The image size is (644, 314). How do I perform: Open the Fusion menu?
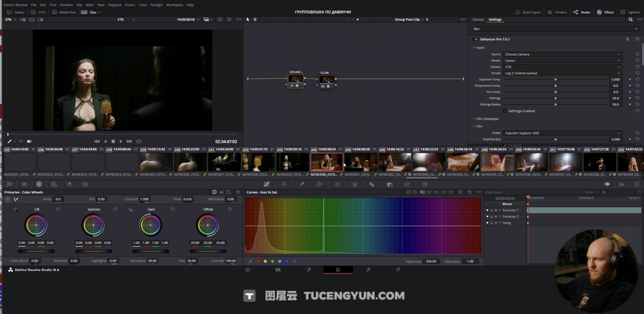point(130,5)
